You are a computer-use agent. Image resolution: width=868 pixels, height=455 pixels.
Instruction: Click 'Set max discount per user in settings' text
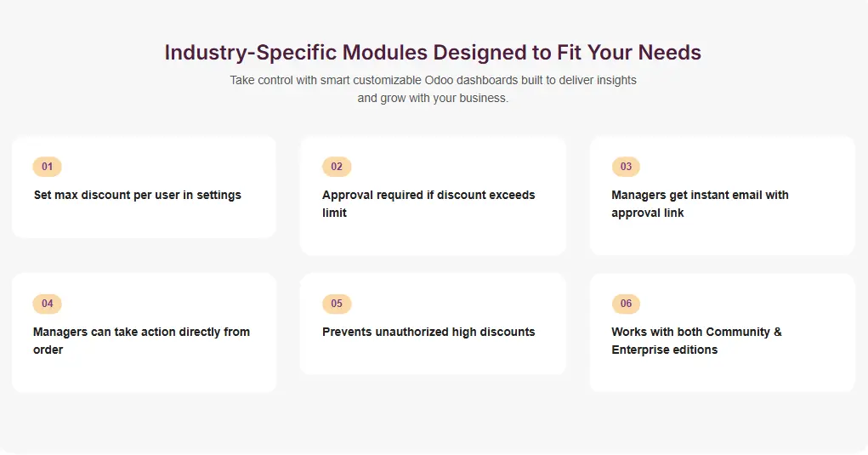(x=137, y=195)
